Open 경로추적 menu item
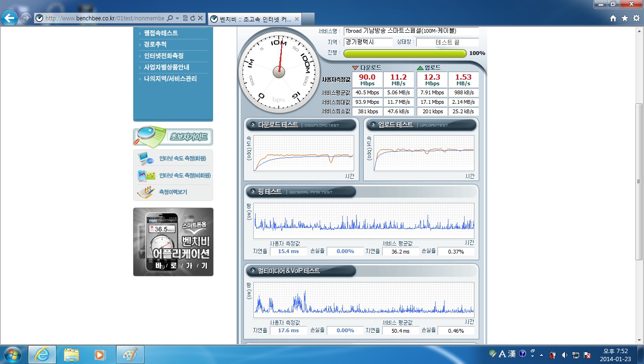644x364 pixels. tap(155, 45)
